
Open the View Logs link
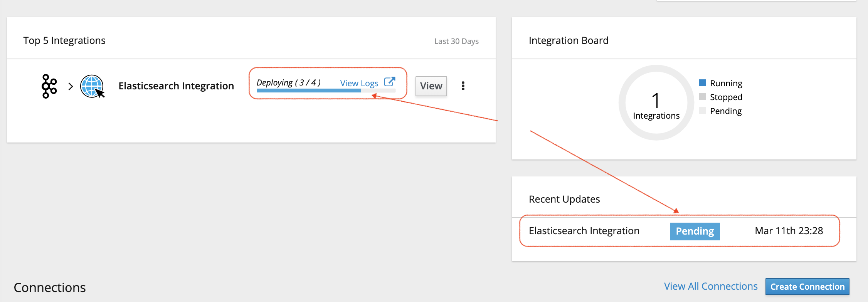pyautogui.click(x=359, y=83)
